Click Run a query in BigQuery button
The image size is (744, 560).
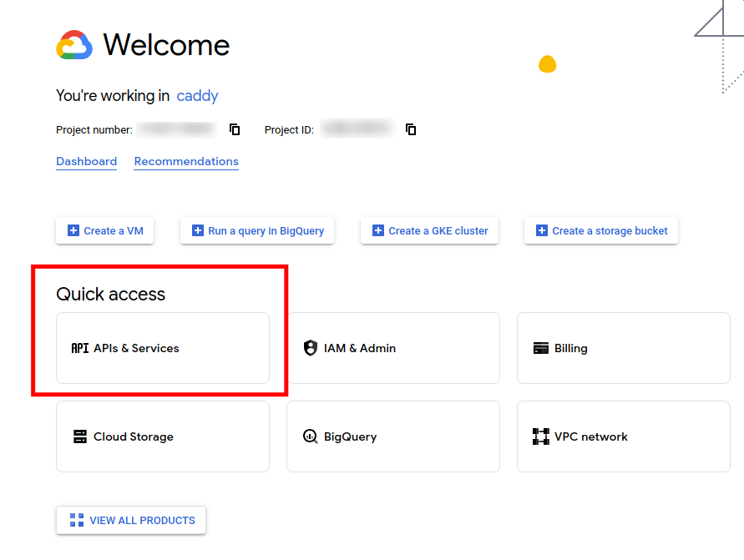(257, 230)
